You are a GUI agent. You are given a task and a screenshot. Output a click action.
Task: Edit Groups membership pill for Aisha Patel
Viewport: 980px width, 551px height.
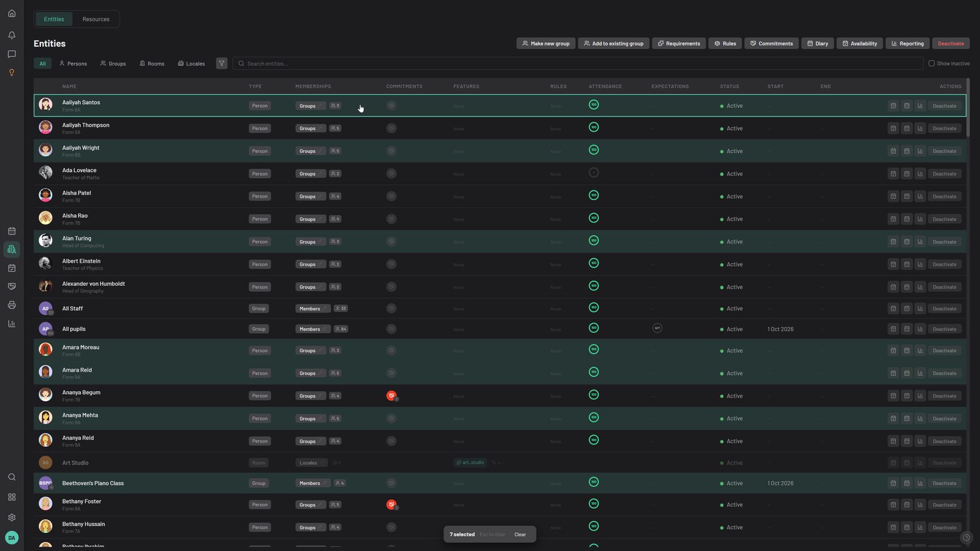click(x=311, y=197)
